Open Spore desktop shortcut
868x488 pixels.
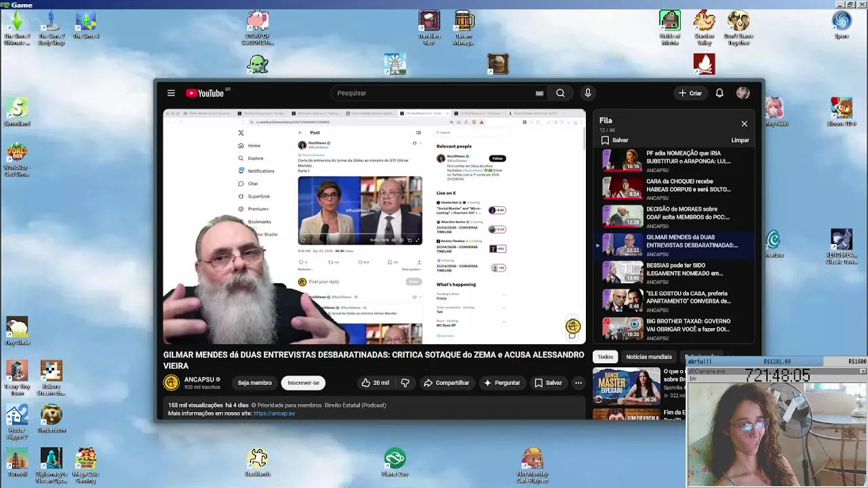click(842, 26)
